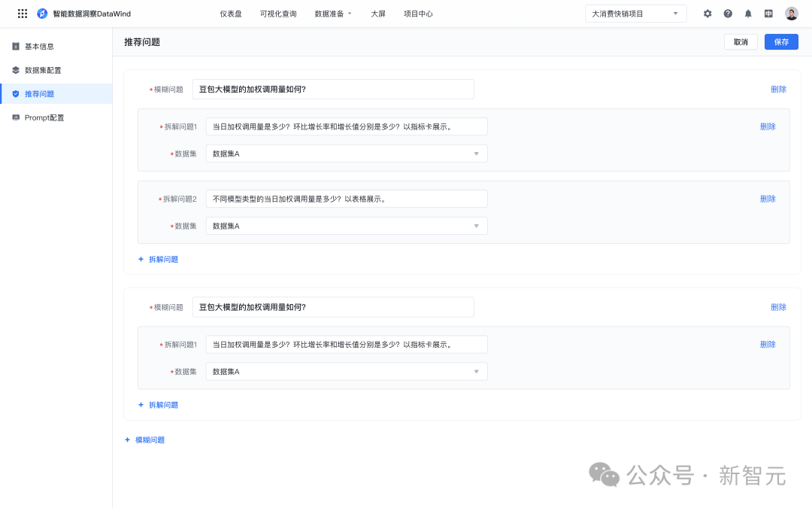Open the help question mark icon

[x=728, y=14]
